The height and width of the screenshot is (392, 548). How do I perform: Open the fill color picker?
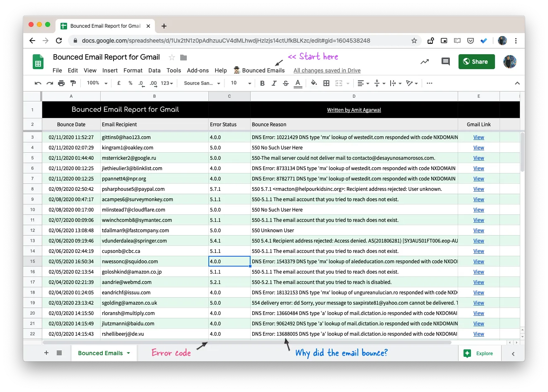[314, 83]
